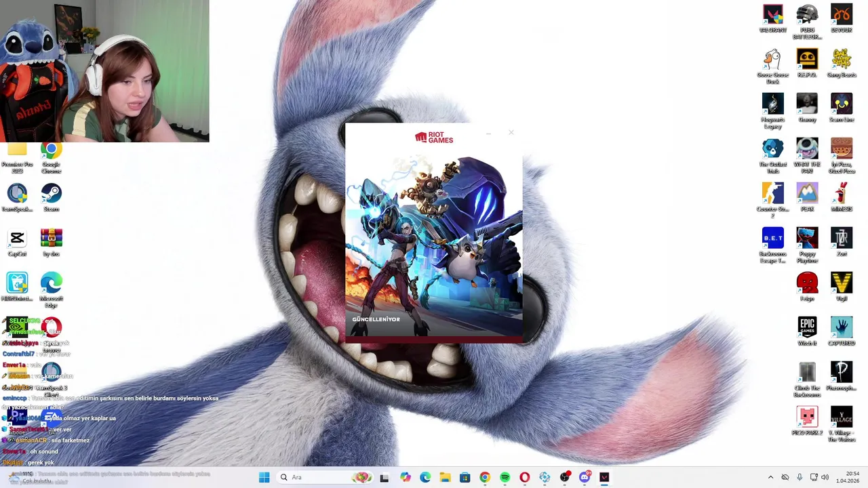Image resolution: width=868 pixels, height=488 pixels.
Task: Switch to Chrome in the taskbar
Action: click(x=485, y=477)
